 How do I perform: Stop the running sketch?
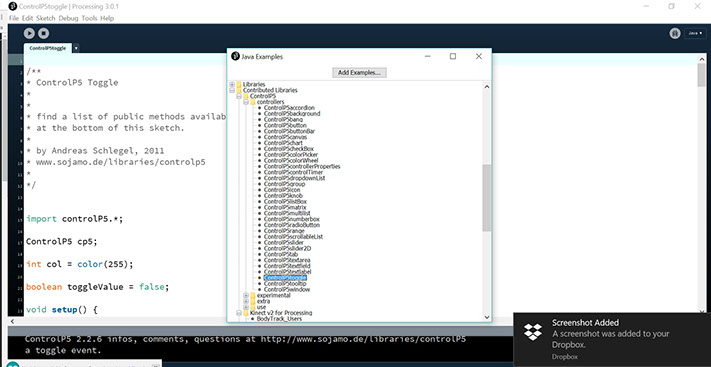(44, 33)
